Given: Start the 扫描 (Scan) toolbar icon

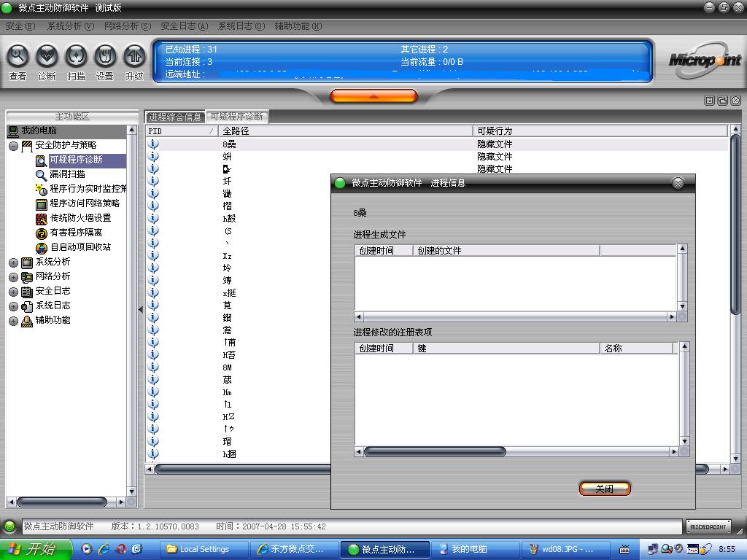Looking at the screenshot, I should click(76, 57).
